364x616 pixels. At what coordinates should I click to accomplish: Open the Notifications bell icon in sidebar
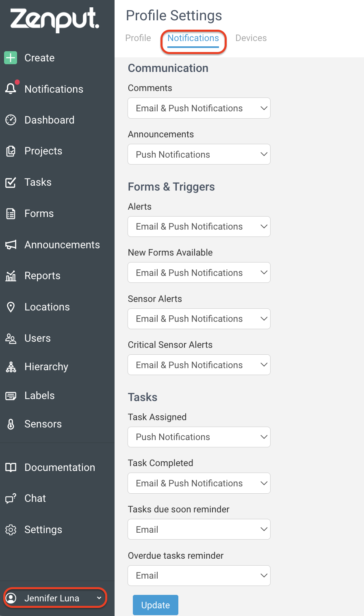(11, 89)
